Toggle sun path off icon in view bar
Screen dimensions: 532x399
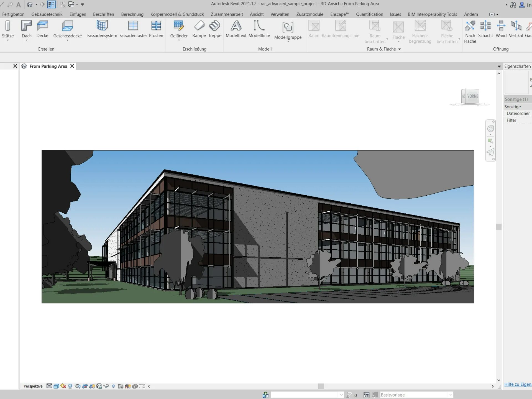coord(63,386)
